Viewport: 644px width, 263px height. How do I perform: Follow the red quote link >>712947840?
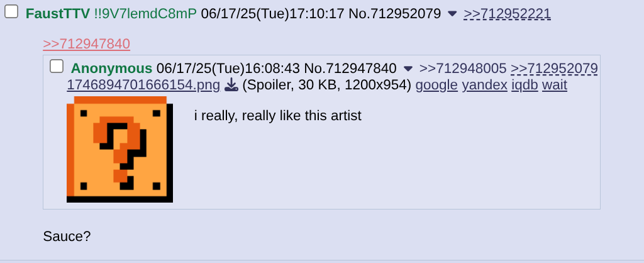(x=86, y=43)
